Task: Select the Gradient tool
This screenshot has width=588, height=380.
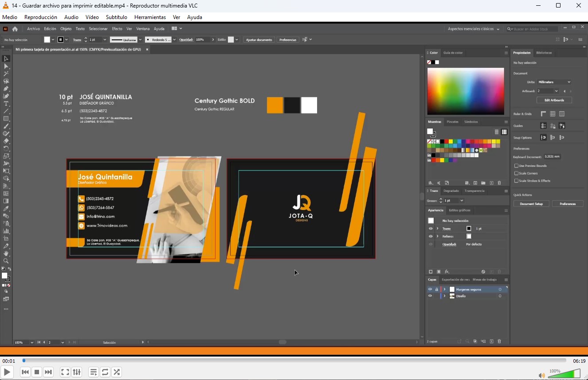Action: [x=6, y=201]
